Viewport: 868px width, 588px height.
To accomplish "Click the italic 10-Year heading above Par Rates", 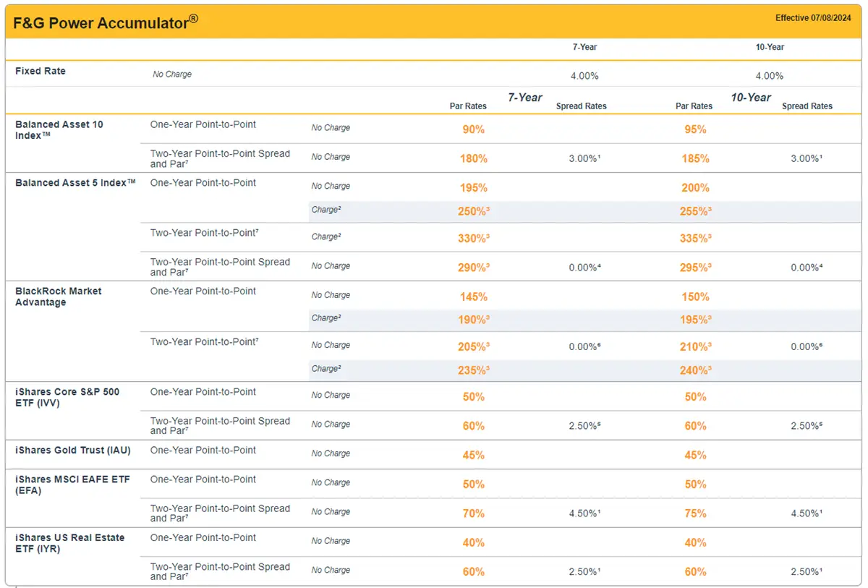I will click(x=751, y=98).
